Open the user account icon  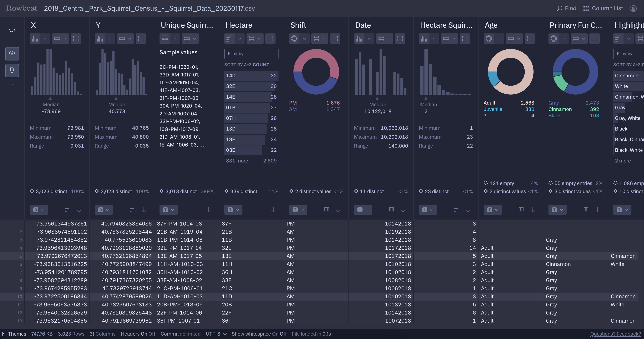point(633,9)
